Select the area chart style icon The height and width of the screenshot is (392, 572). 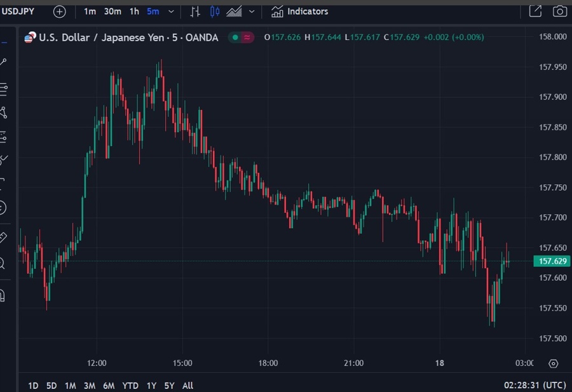point(234,11)
